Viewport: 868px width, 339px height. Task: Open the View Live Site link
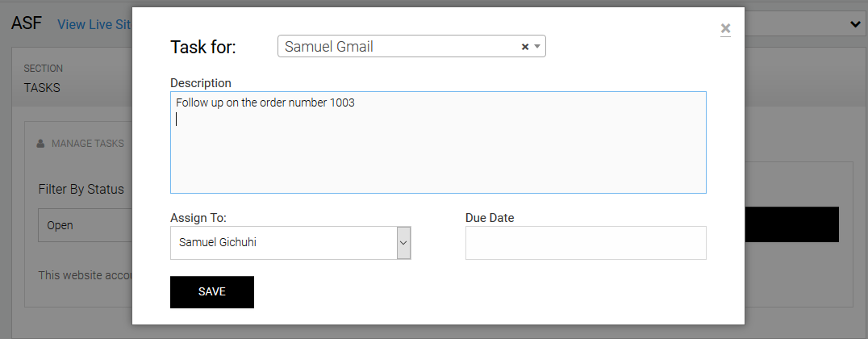(x=94, y=24)
